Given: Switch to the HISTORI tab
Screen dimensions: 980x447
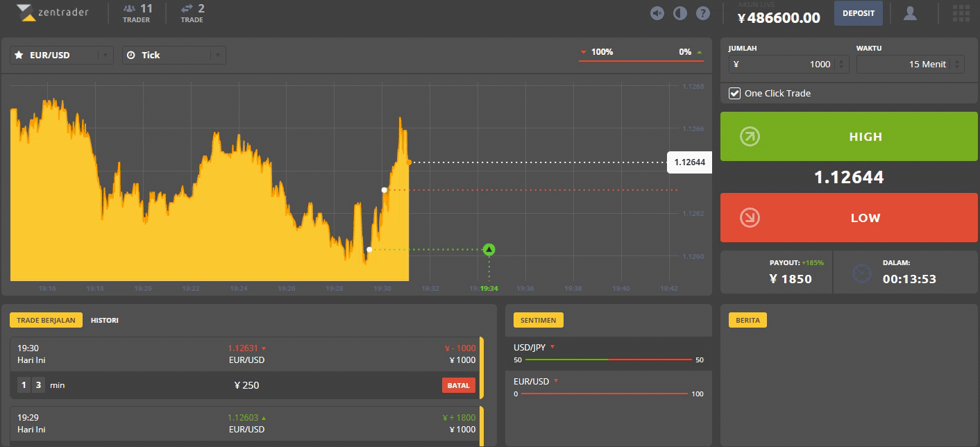Looking at the screenshot, I should click(x=105, y=320).
